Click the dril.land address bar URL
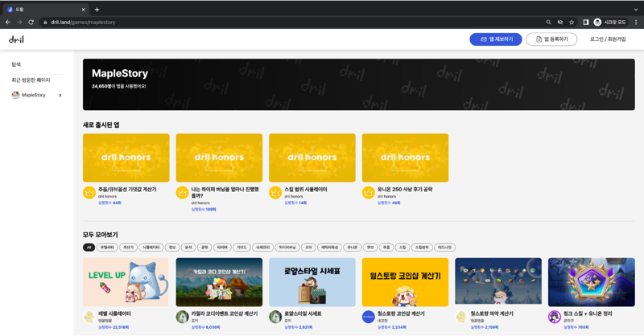 click(83, 23)
